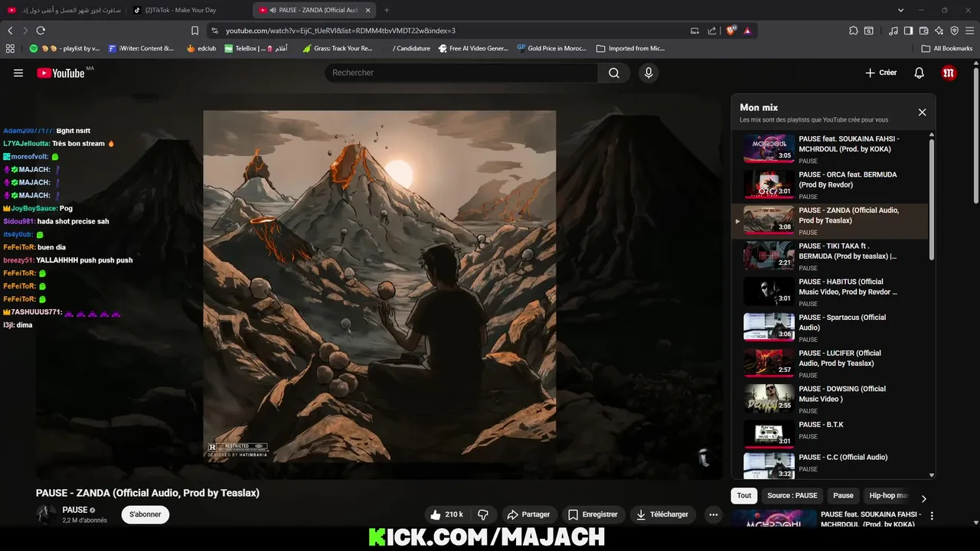Play DOWSING (Official Music Video) in playlist

pyautogui.click(x=831, y=399)
